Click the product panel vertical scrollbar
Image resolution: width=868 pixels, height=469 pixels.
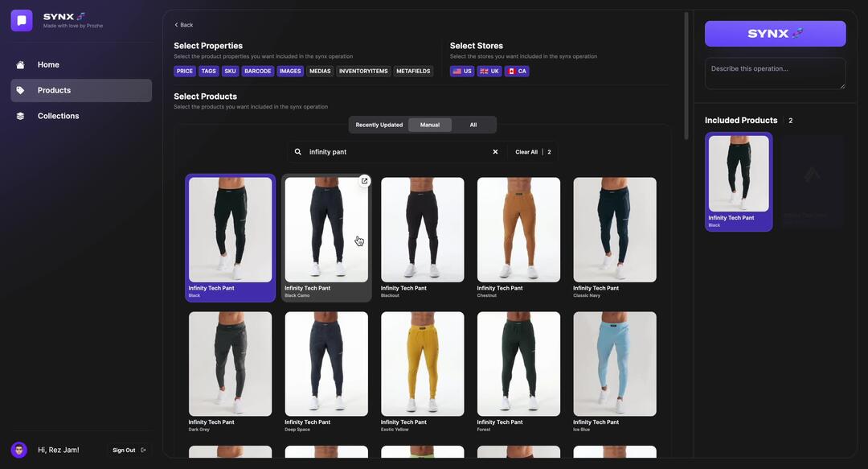click(686, 76)
